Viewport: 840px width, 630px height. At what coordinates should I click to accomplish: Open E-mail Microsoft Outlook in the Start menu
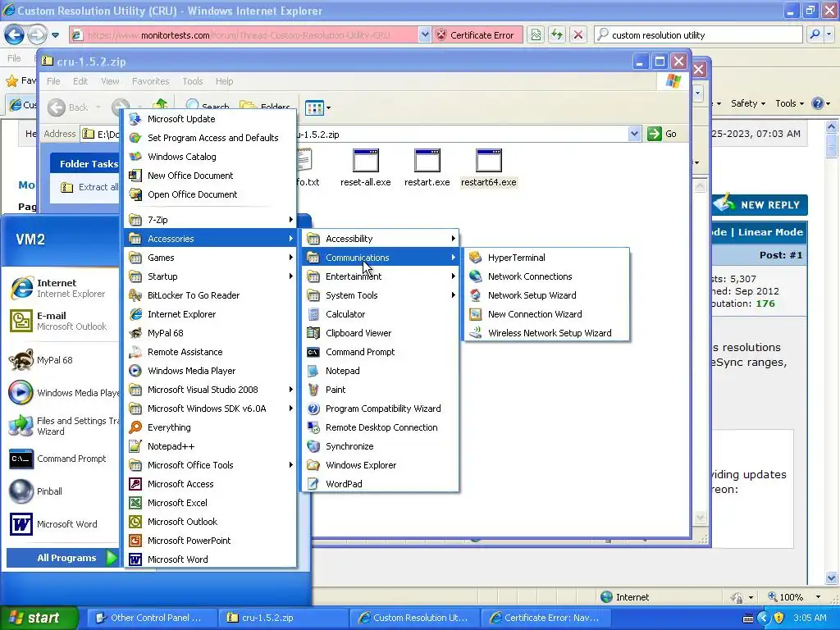pyautogui.click(x=62, y=321)
